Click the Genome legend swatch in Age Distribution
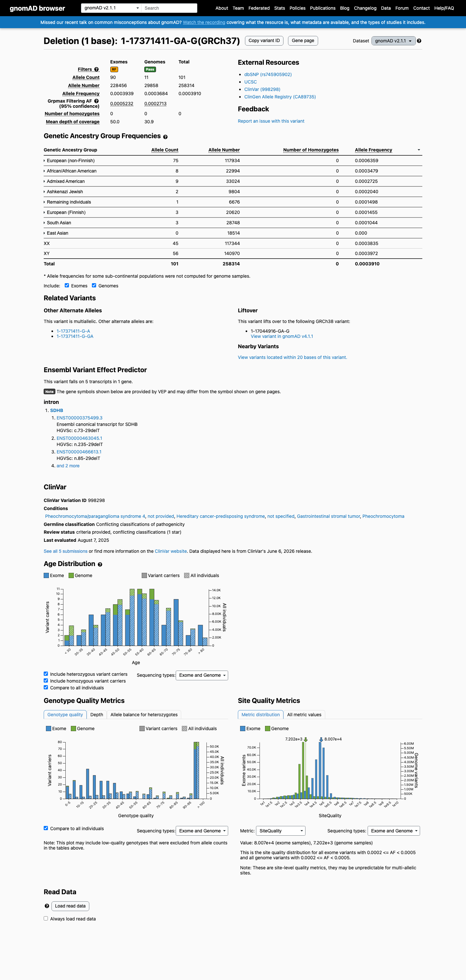Viewport: 466px width, 980px height. pos(71,575)
